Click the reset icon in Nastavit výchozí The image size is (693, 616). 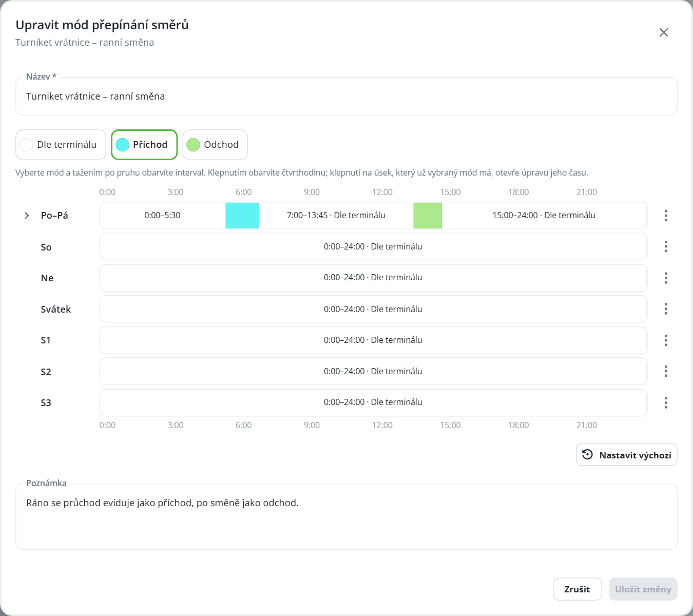point(588,455)
